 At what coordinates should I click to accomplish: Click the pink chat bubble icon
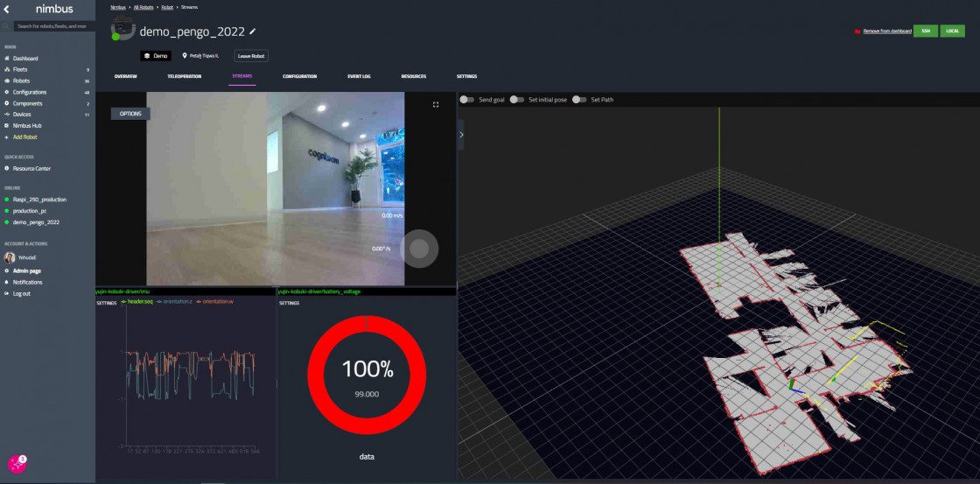point(17,465)
